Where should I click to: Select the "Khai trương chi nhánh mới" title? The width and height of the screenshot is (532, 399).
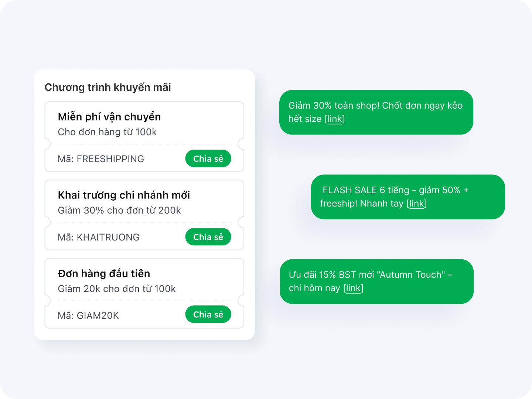point(124,195)
